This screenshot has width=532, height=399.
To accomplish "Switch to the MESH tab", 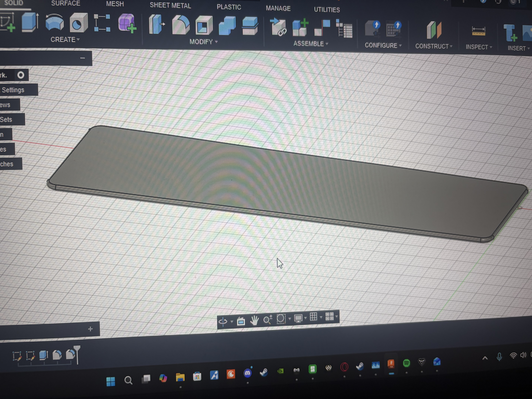I will (115, 4).
